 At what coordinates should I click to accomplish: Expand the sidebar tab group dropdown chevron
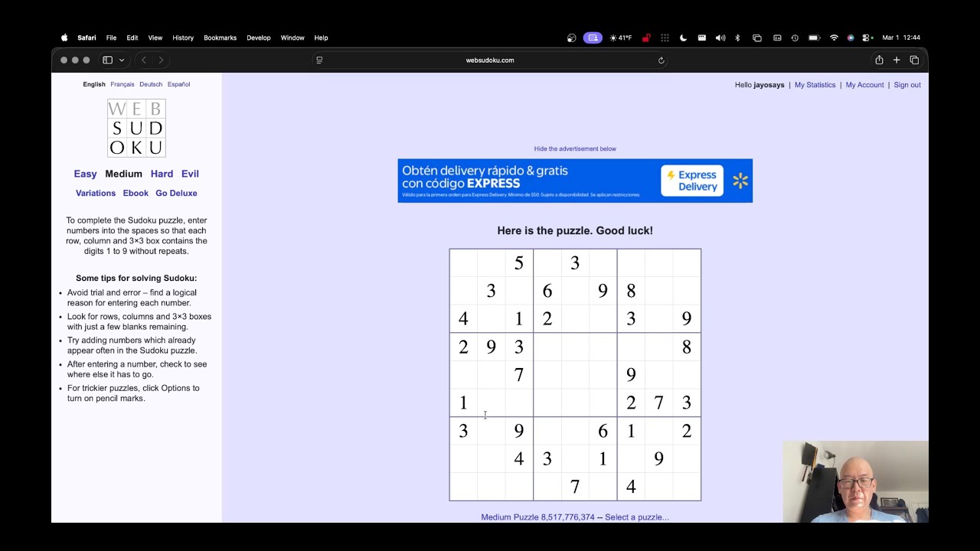[x=121, y=60]
